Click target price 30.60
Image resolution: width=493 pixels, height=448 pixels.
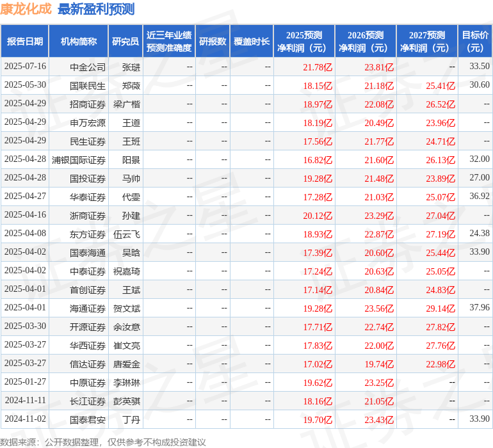pyautogui.click(x=480, y=84)
